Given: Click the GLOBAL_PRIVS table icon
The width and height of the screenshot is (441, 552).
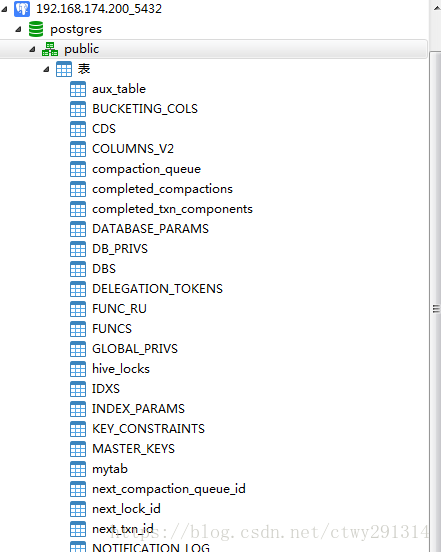Looking at the screenshot, I should [x=78, y=349].
